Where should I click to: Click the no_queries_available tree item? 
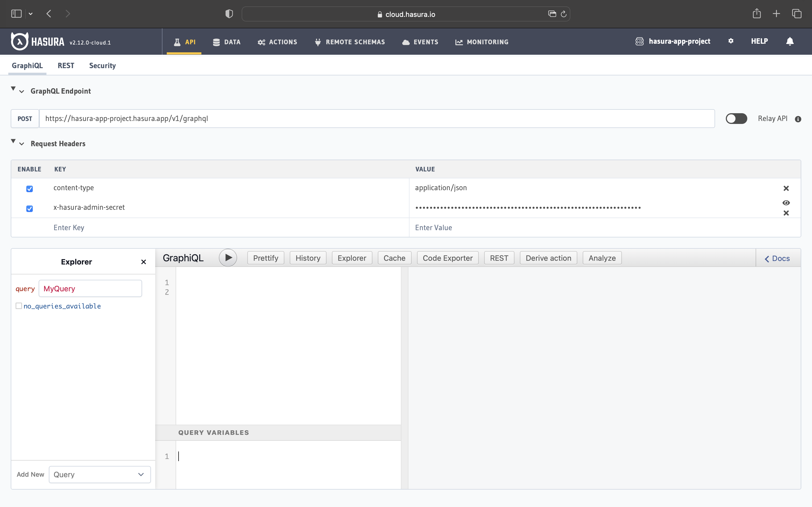pos(62,306)
